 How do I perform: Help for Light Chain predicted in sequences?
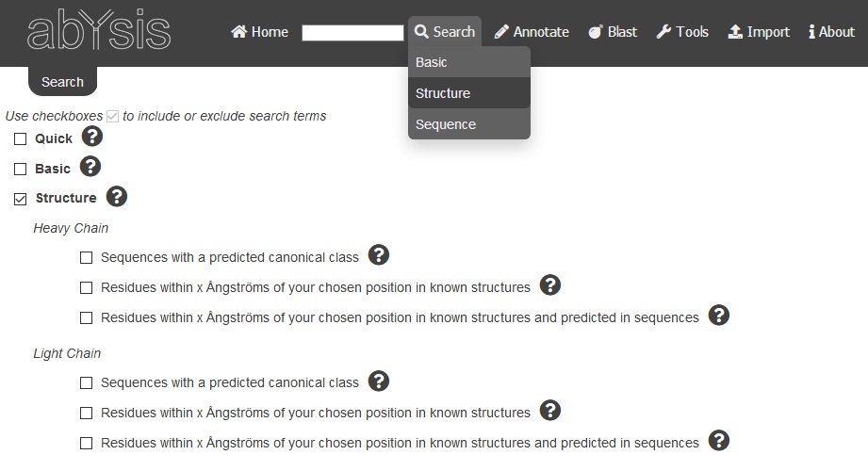[x=719, y=441]
